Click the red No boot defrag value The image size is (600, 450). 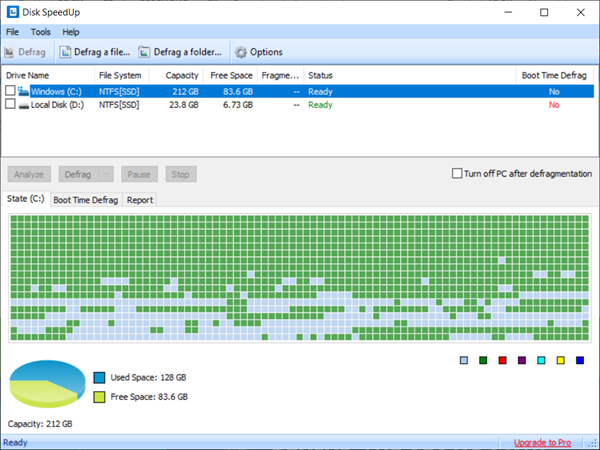pos(554,105)
